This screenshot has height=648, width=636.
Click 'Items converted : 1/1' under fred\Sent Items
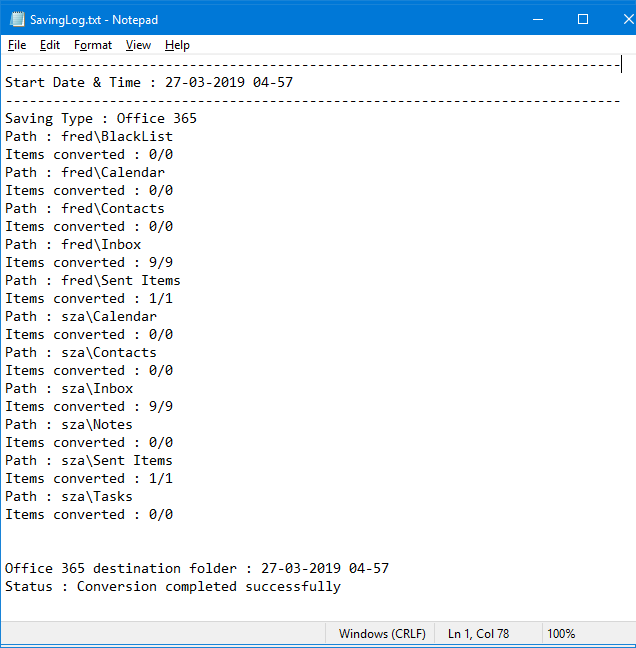[89, 298]
